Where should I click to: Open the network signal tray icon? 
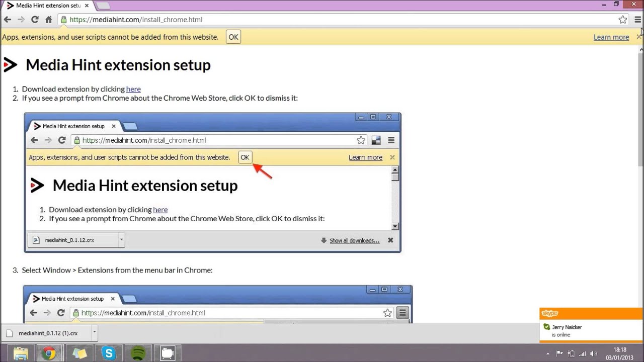click(583, 353)
